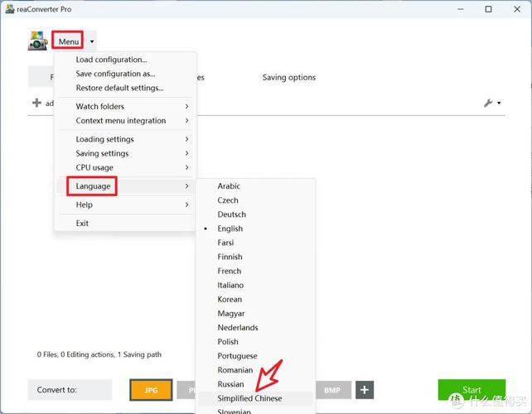Choose JPG output format
Screen dimensions: 532x414
pyautogui.click(x=151, y=390)
